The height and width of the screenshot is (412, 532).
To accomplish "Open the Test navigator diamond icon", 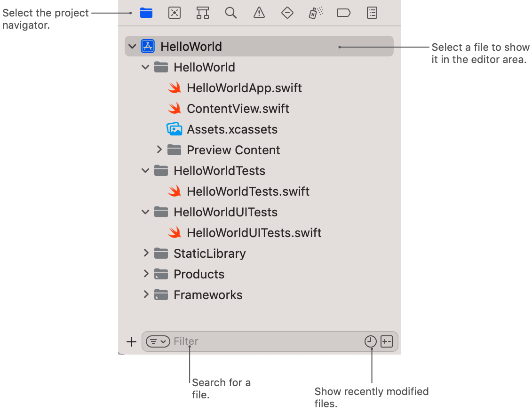I will [x=287, y=13].
